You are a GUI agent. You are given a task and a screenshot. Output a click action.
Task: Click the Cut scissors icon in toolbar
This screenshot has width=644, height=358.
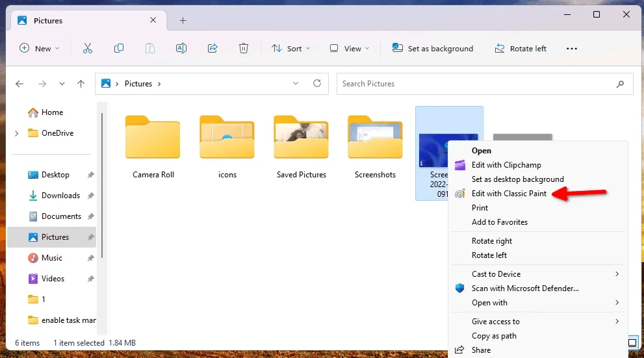click(88, 49)
